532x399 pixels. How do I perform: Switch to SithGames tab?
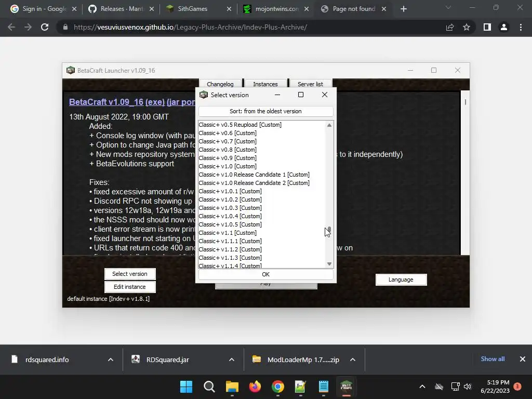point(198,9)
